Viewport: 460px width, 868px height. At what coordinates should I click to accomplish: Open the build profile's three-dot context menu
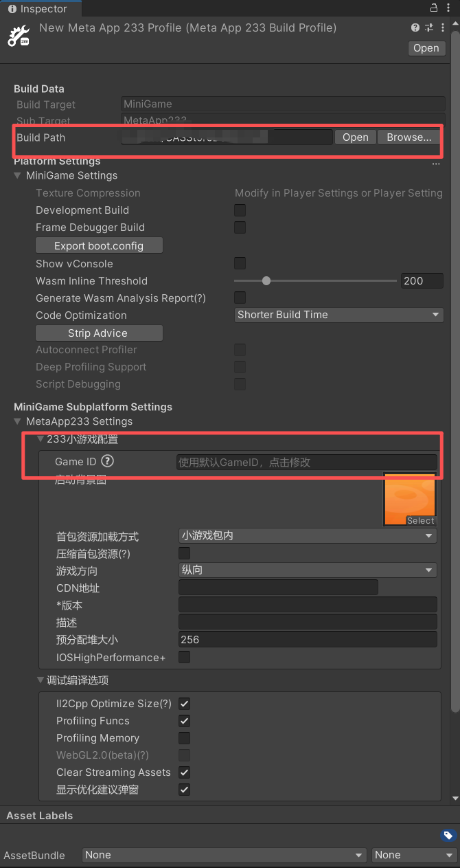[x=442, y=28]
